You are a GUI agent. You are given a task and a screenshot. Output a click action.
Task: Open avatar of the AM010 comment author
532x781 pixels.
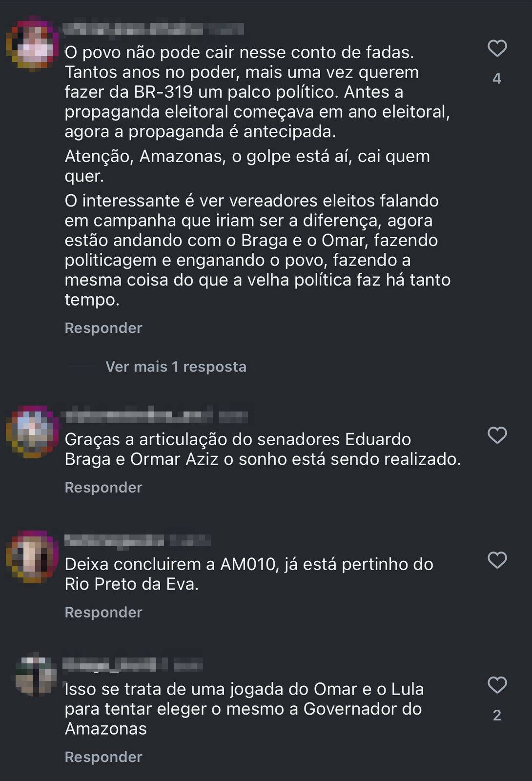(33, 557)
